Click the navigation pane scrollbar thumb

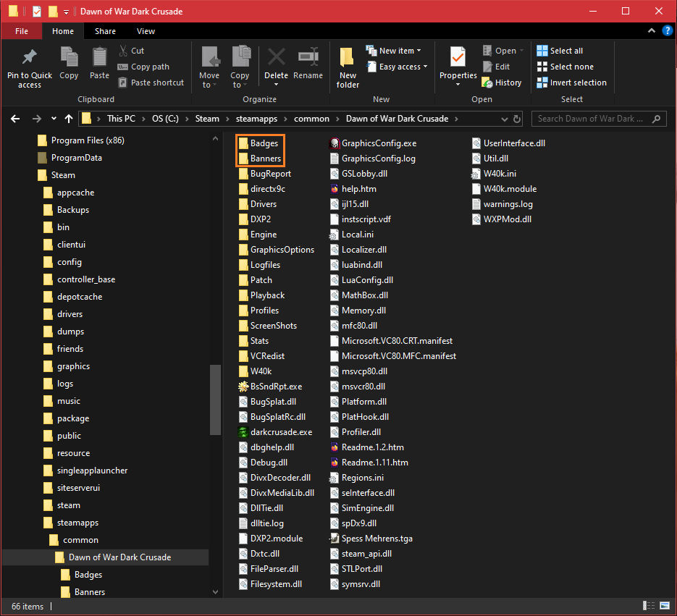pos(215,400)
